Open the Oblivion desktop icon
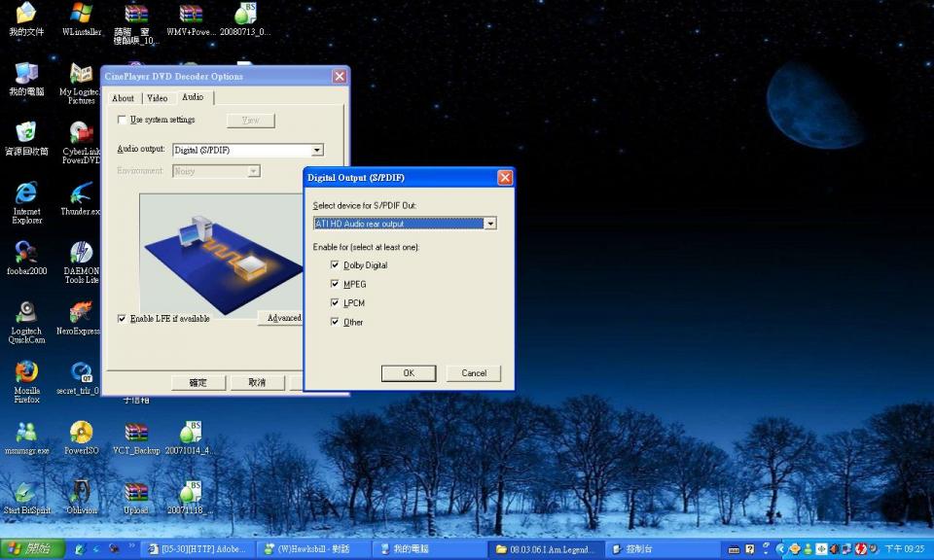The height and width of the screenshot is (560, 934). point(81,492)
